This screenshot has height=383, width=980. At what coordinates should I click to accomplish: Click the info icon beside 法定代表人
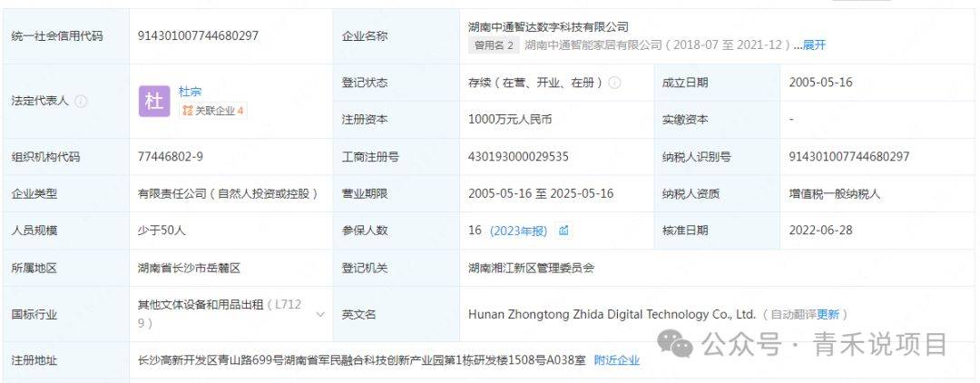pyautogui.click(x=81, y=101)
